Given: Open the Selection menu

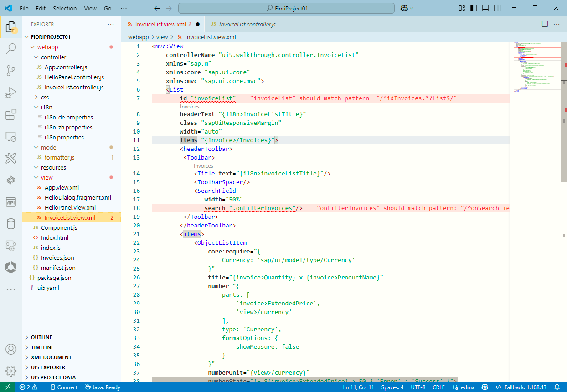Looking at the screenshot, I should coord(65,8).
